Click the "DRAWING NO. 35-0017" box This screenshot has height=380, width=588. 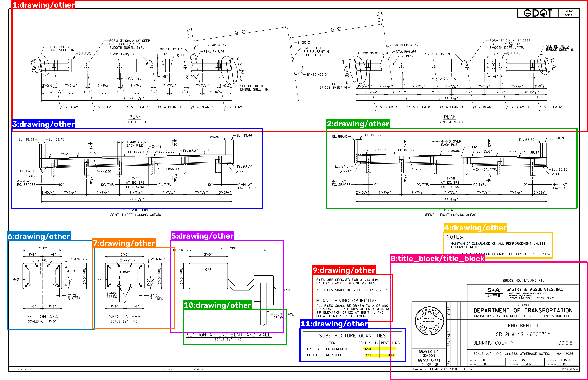tap(429, 354)
